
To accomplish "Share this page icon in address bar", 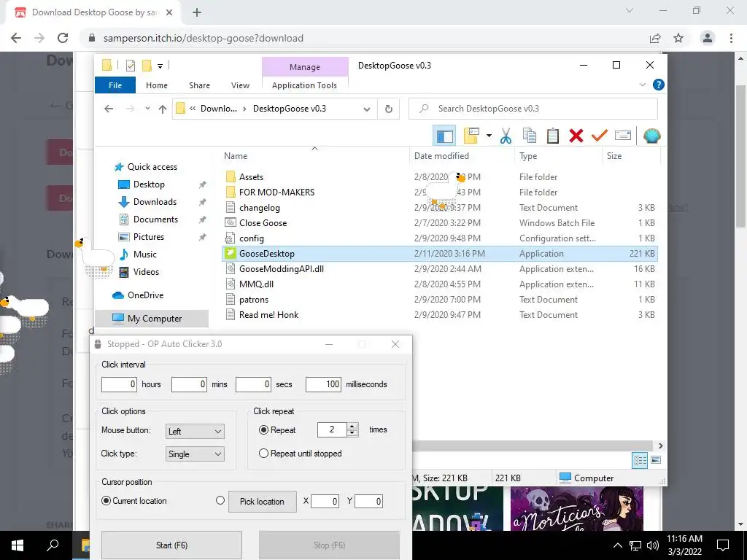I will pos(655,38).
